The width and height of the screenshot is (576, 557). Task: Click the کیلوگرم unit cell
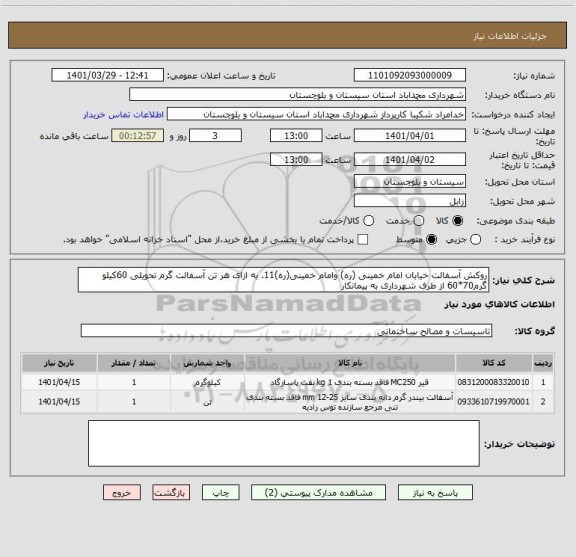tap(208, 382)
